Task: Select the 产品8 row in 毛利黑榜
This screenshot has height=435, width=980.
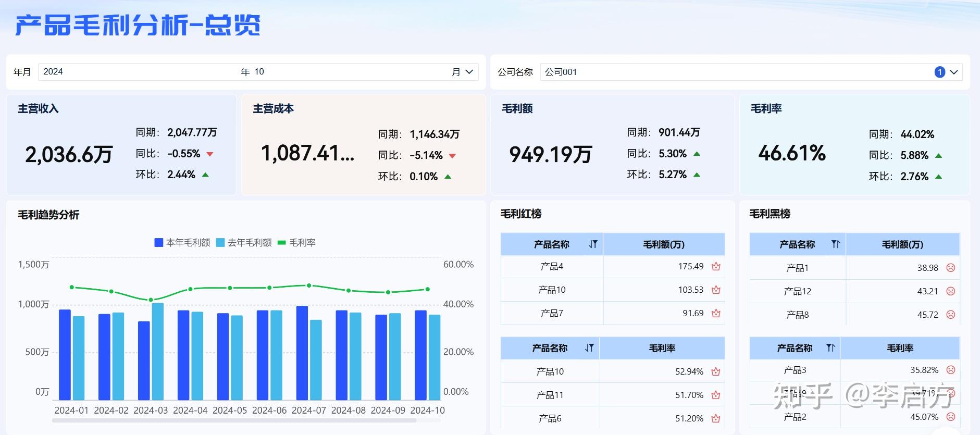Action: 855,315
